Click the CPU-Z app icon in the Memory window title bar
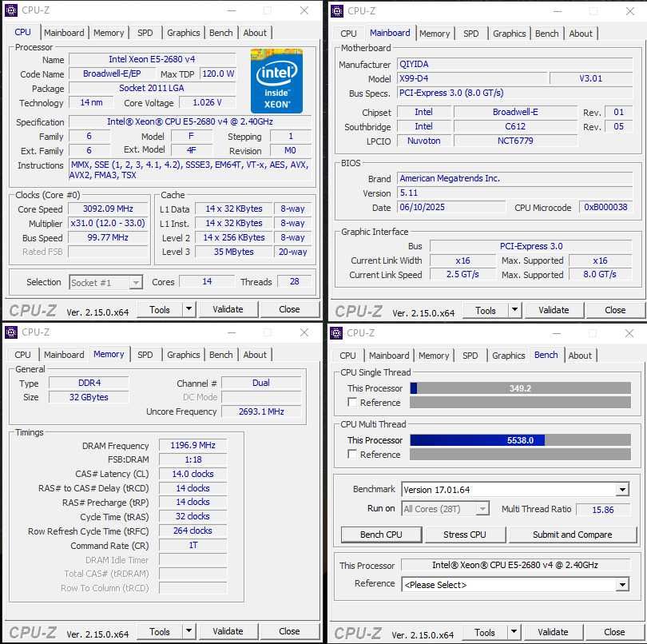The width and height of the screenshot is (647, 644). (x=11, y=332)
